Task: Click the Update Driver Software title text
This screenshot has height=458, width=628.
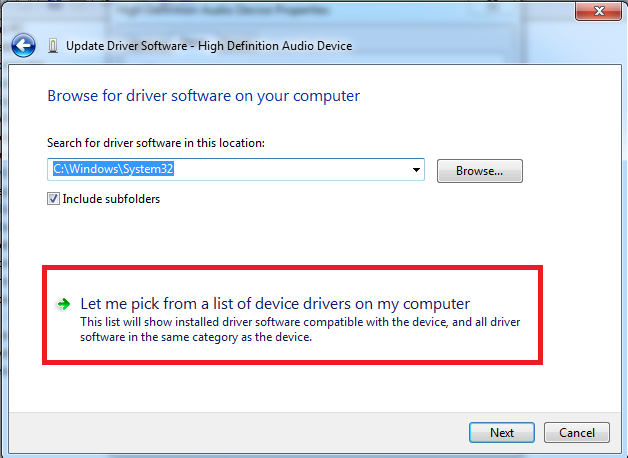Action: (209, 46)
